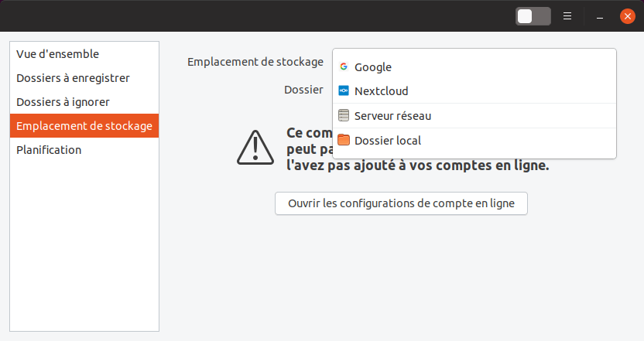
Task: Click the network server icon
Action: pos(344,116)
